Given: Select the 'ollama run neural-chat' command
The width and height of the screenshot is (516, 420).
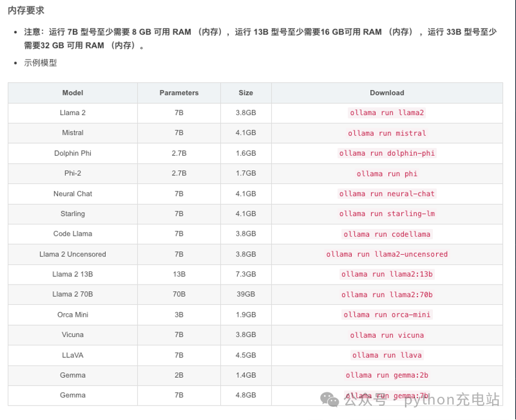Looking at the screenshot, I should [386, 193].
